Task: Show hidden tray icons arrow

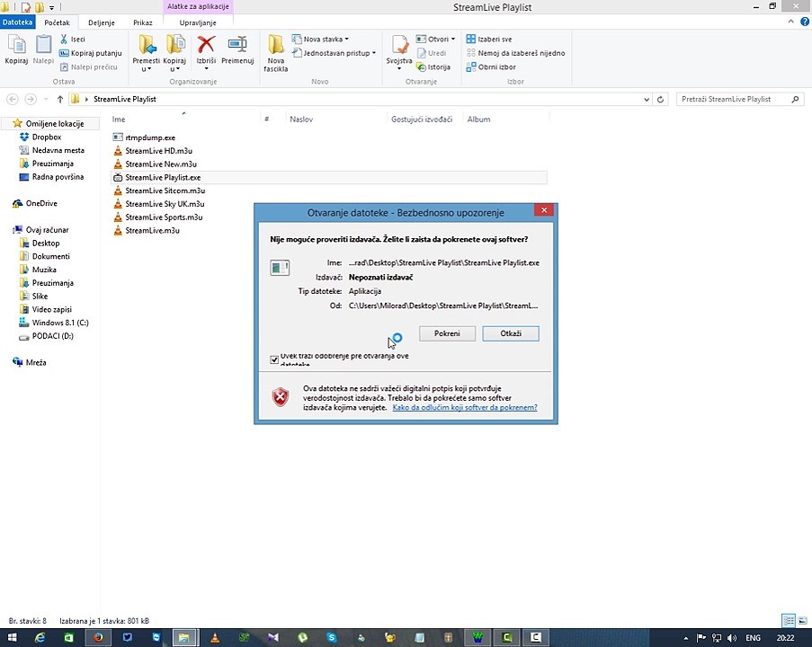Action: pos(685,638)
